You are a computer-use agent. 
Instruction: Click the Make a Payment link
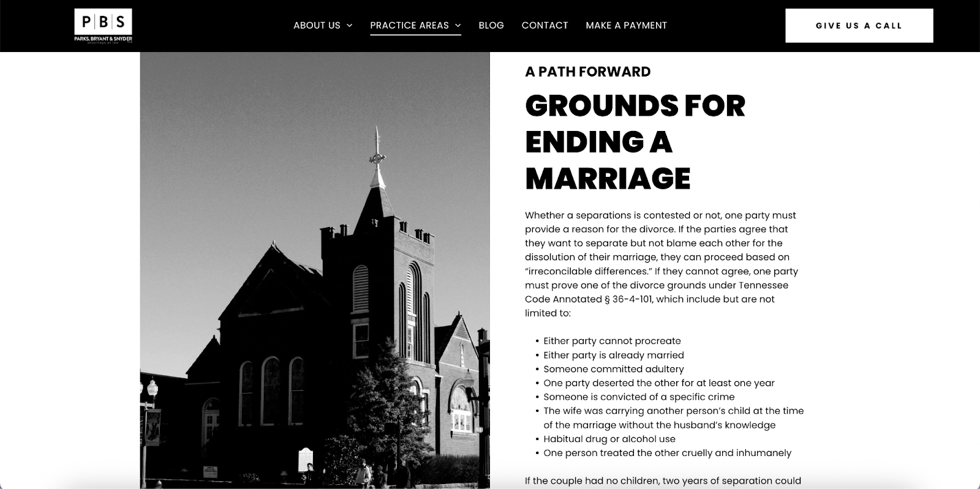626,25
